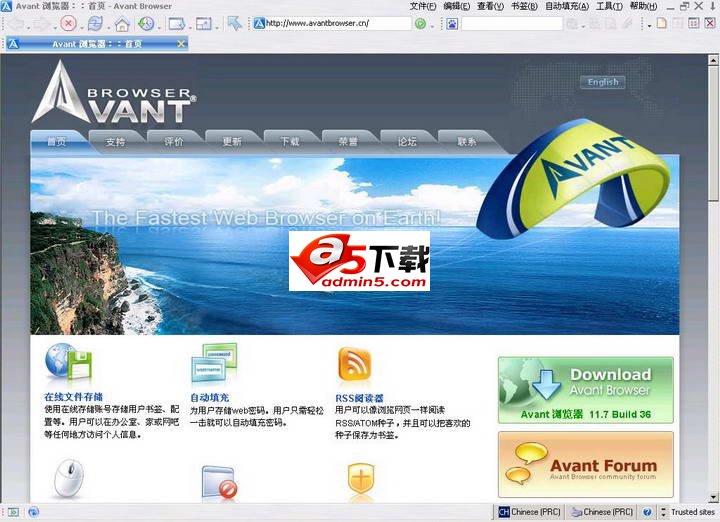Open the 帮助(H) menu

click(x=643, y=6)
